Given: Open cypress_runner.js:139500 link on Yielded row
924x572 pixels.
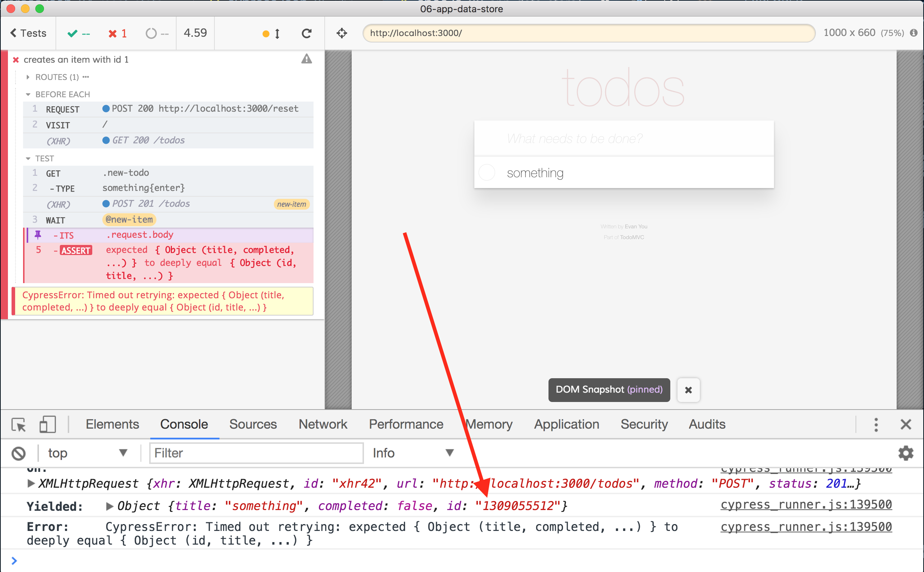Looking at the screenshot, I should coord(806,505).
